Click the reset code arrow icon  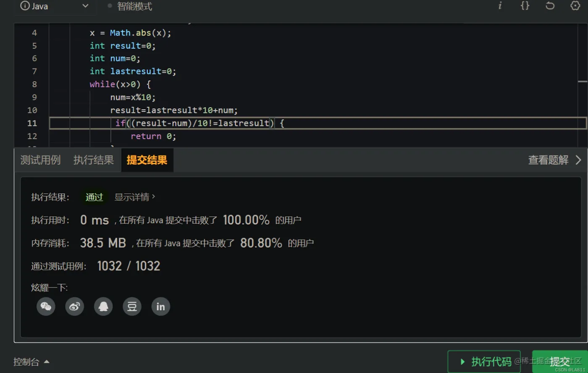click(x=550, y=5)
